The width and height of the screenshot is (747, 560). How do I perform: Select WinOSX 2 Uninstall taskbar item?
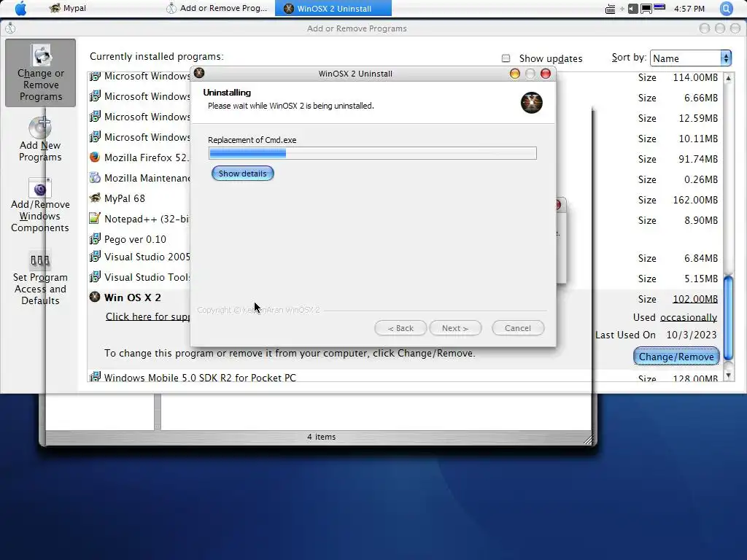pos(333,9)
